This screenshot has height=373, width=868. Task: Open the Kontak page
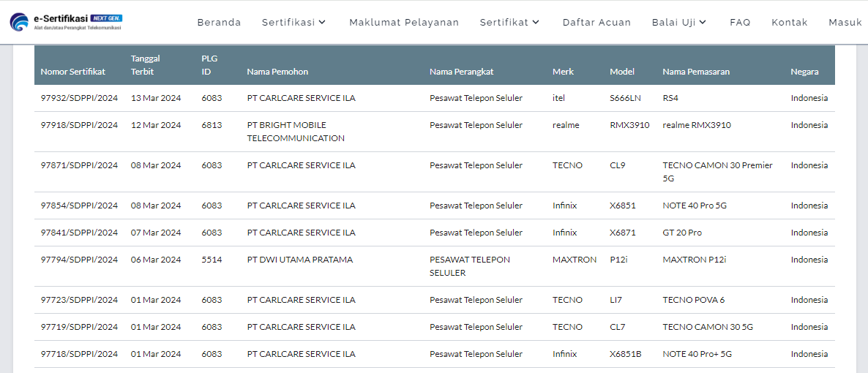coord(790,22)
